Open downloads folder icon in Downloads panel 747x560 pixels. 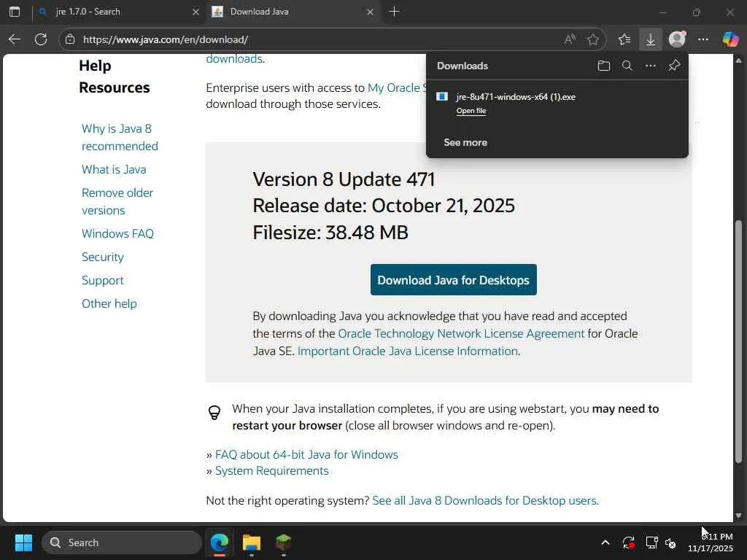[603, 66]
